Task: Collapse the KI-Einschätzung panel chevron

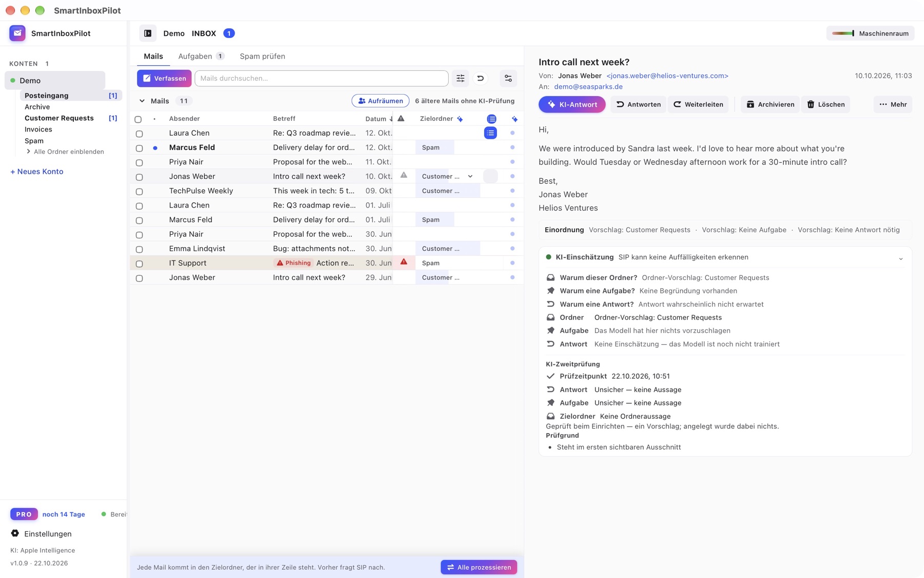Action: click(901, 258)
